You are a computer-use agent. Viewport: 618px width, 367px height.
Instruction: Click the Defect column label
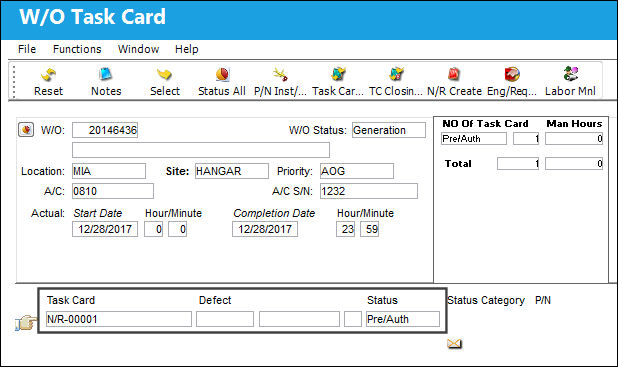(215, 300)
